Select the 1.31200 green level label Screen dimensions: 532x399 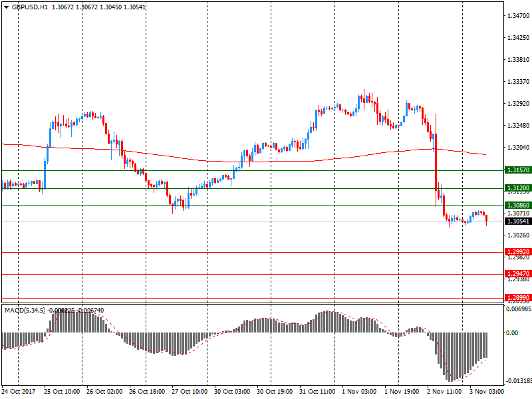click(518, 188)
